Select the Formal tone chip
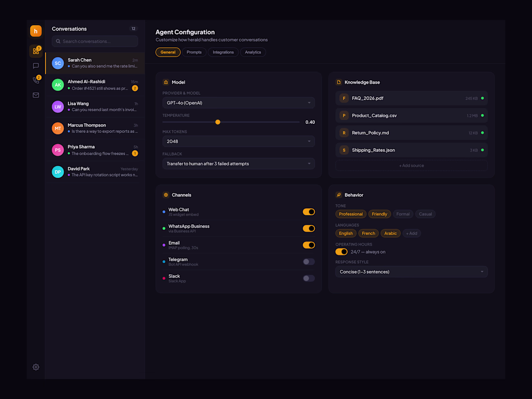 coord(403,214)
